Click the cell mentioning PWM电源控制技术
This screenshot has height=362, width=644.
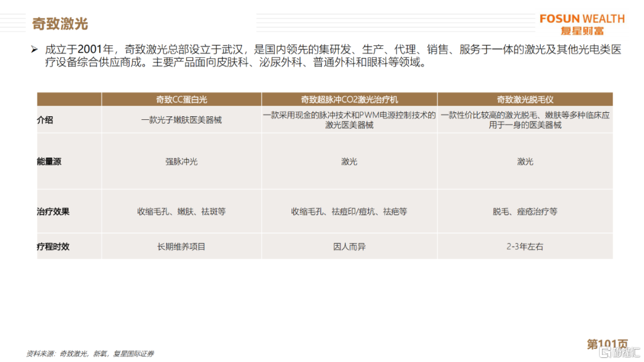click(349, 120)
